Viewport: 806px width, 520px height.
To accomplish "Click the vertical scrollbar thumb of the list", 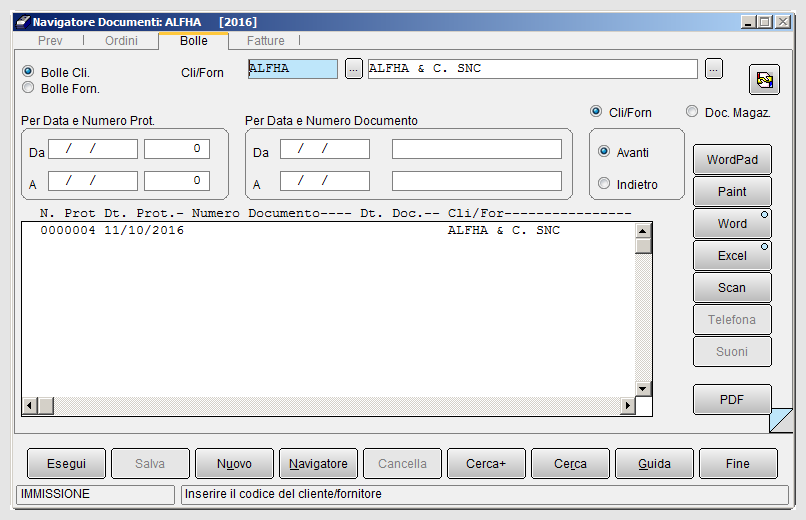I will coord(643,246).
